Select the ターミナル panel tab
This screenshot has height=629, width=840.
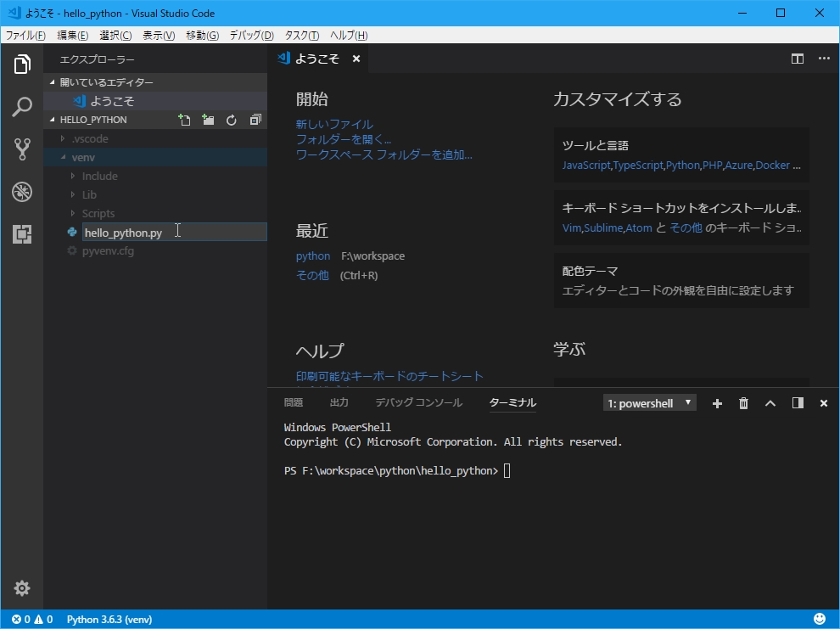click(512, 402)
